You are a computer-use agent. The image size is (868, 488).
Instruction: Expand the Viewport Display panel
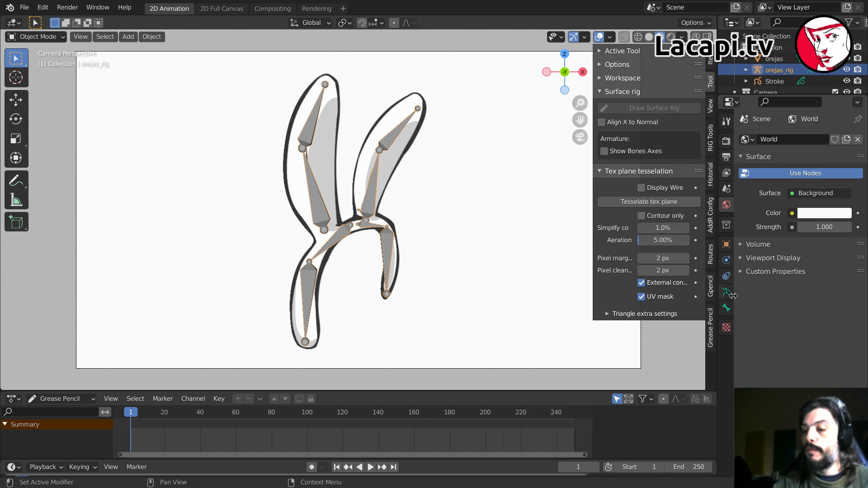[x=773, y=258]
